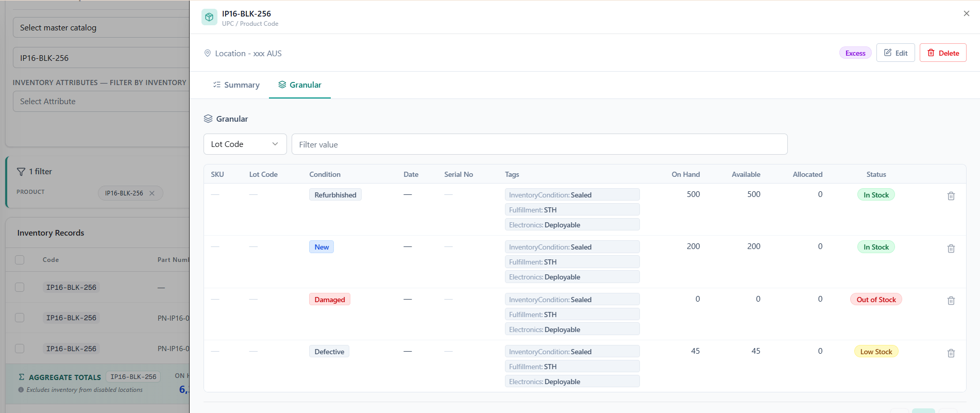
Task: Click In Stock badge in New row
Action: click(876, 247)
